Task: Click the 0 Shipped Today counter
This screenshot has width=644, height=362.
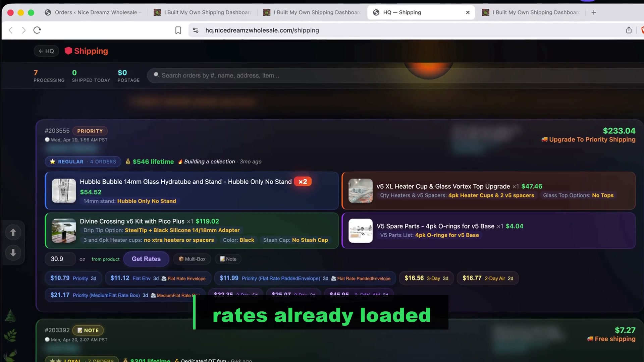Action: [91, 76]
